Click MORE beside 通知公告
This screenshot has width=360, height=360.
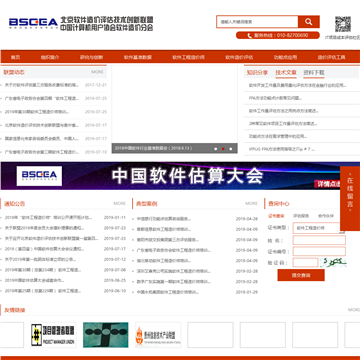click(x=119, y=203)
